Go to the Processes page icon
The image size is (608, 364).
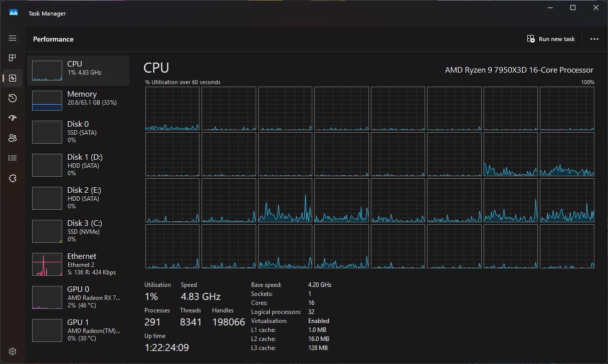(x=13, y=58)
